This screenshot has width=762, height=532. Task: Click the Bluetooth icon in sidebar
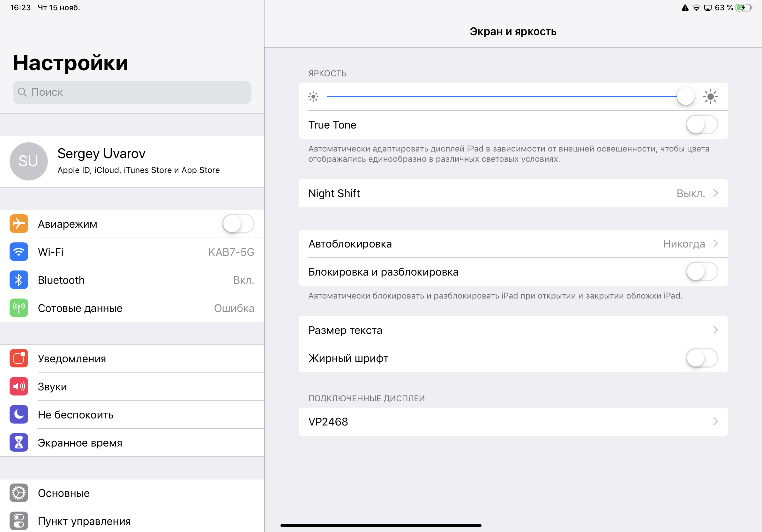19,280
